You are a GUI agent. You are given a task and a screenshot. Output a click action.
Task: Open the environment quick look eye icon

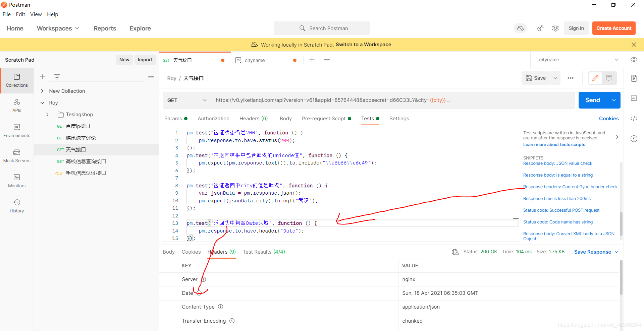634,60
